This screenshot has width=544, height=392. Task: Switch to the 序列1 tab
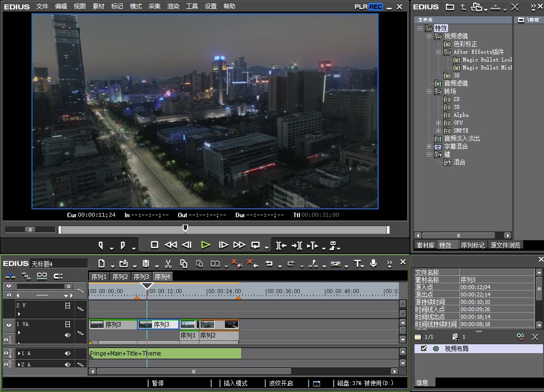[99, 276]
